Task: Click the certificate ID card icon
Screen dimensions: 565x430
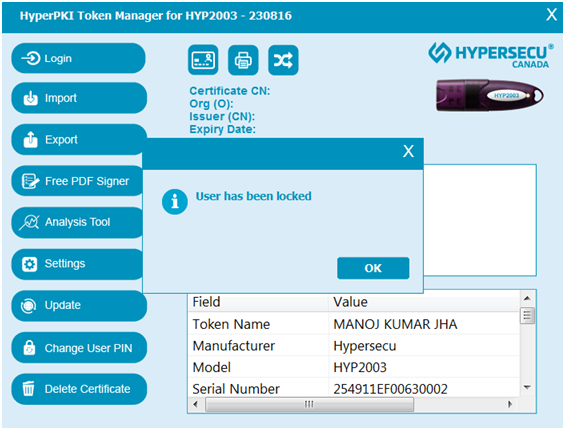Action: pos(203,60)
